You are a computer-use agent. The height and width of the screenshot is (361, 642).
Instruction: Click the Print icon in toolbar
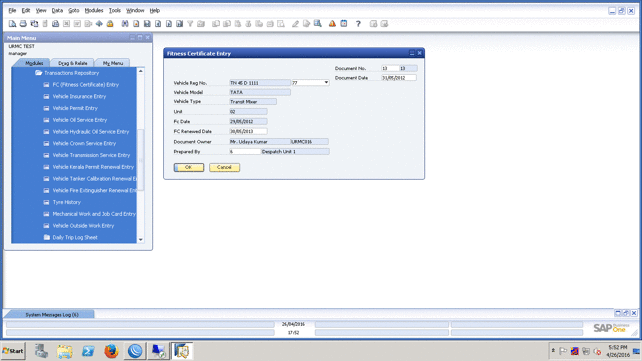pyautogui.click(x=23, y=24)
